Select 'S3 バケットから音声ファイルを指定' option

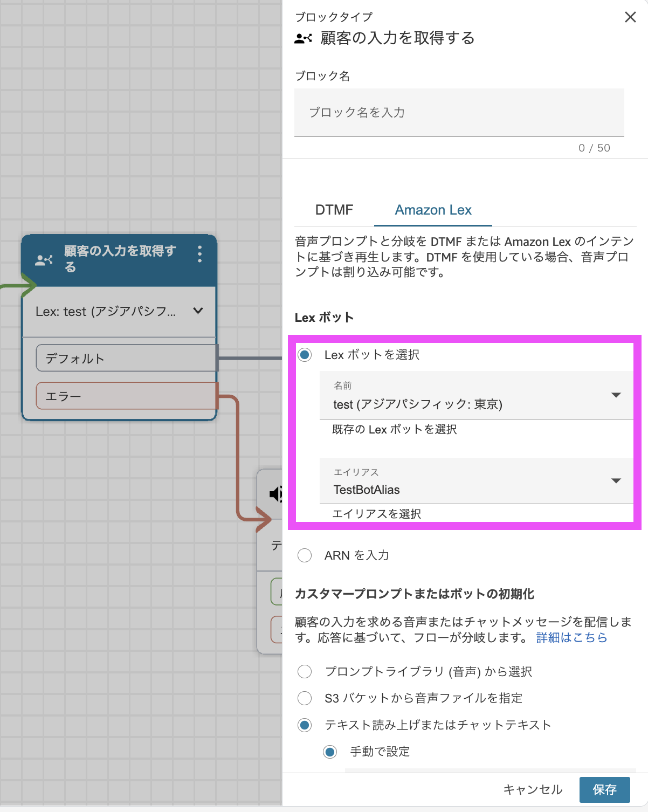(305, 698)
